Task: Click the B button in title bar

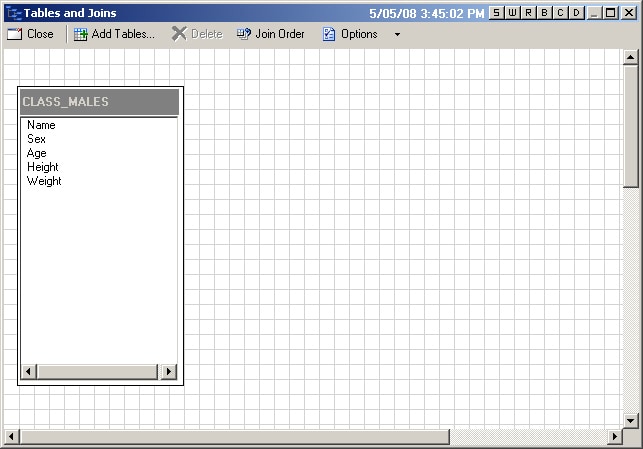Action: tap(545, 13)
